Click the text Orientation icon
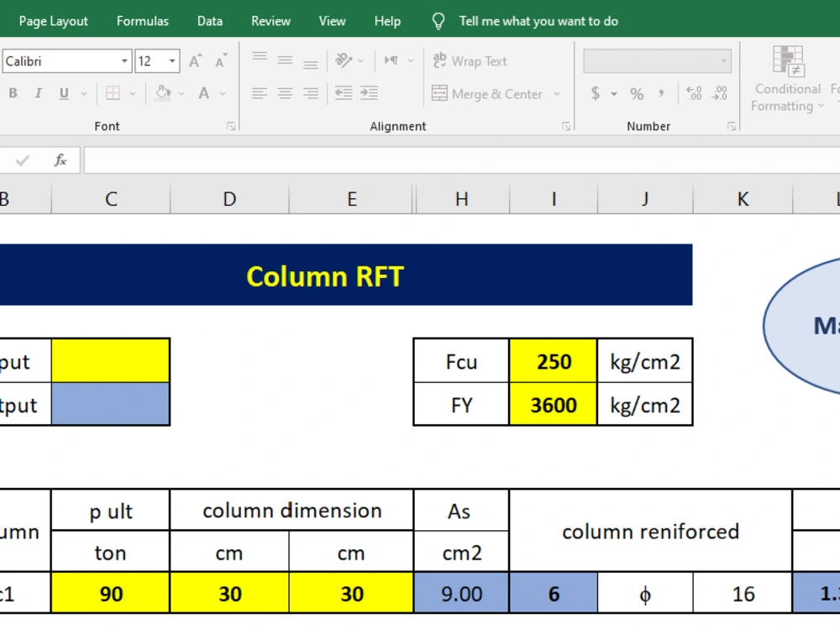The height and width of the screenshot is (630, 840). coord(344,60)
